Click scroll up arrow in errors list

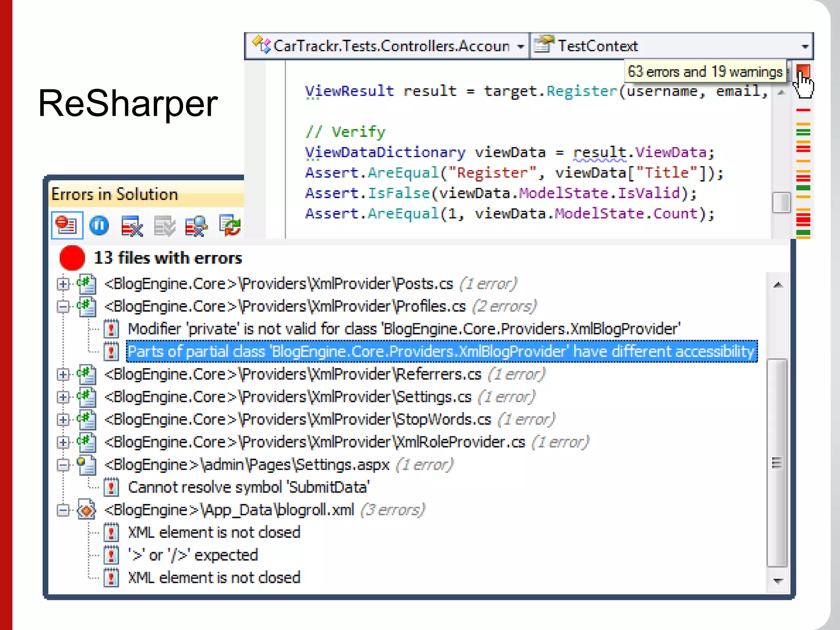pos(778,285)
